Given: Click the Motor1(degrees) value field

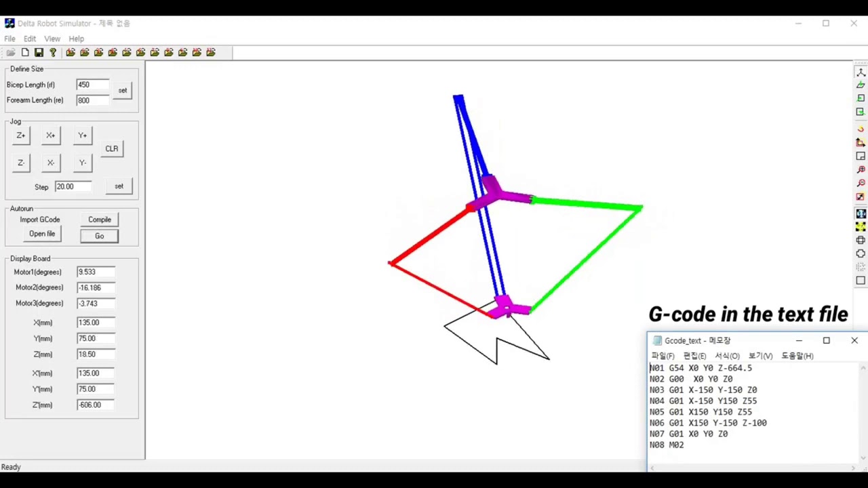Looking at the screenshot, I should point(96,272).
